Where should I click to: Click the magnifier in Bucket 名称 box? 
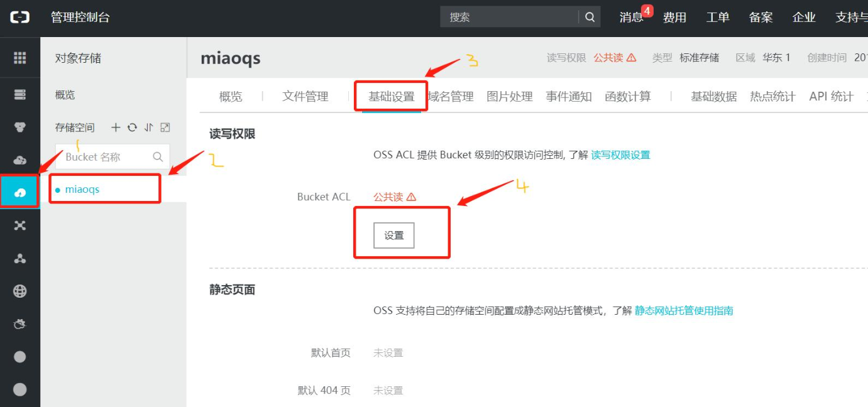pos(158,157)
